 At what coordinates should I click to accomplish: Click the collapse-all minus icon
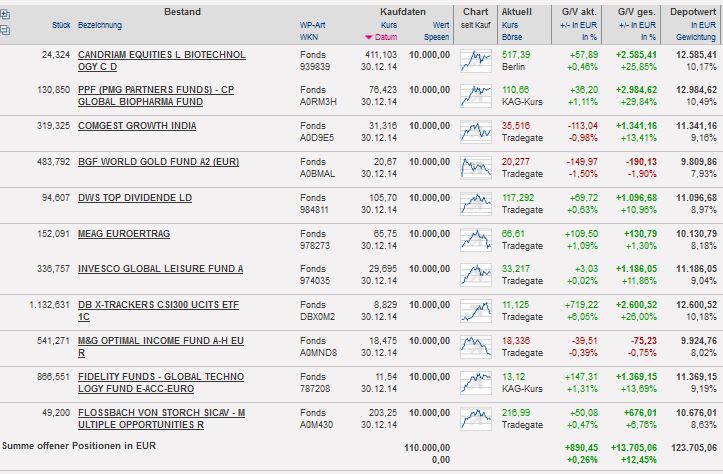(x=6, y=30)
